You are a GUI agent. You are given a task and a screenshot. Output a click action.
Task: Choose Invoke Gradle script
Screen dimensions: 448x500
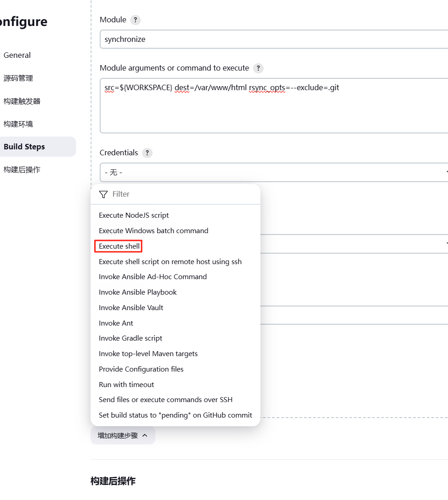(130, 338)
